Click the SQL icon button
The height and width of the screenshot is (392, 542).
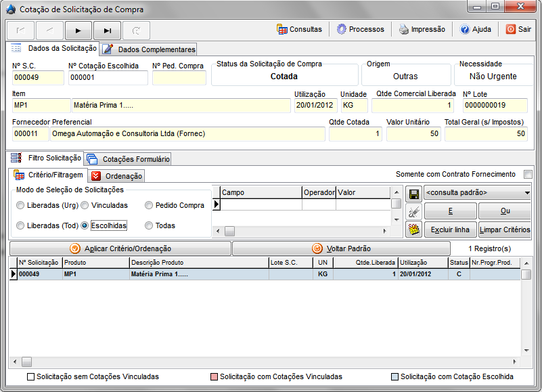(413, 229)
